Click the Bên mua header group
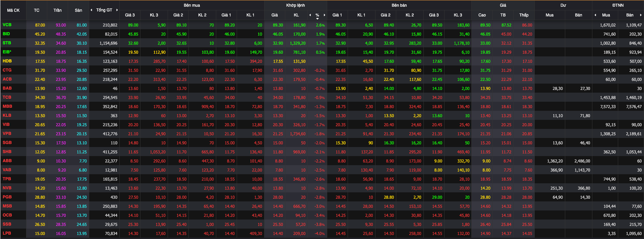 pyautogui.click(x=192, y=5)
